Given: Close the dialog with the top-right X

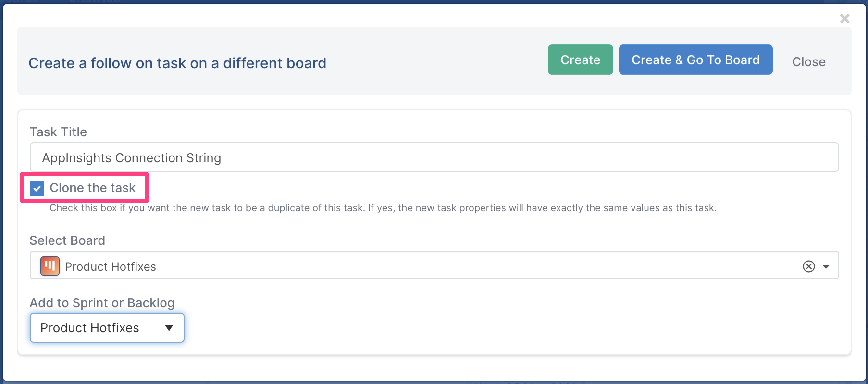Looking at the screenshot, I should coord(844,18).
